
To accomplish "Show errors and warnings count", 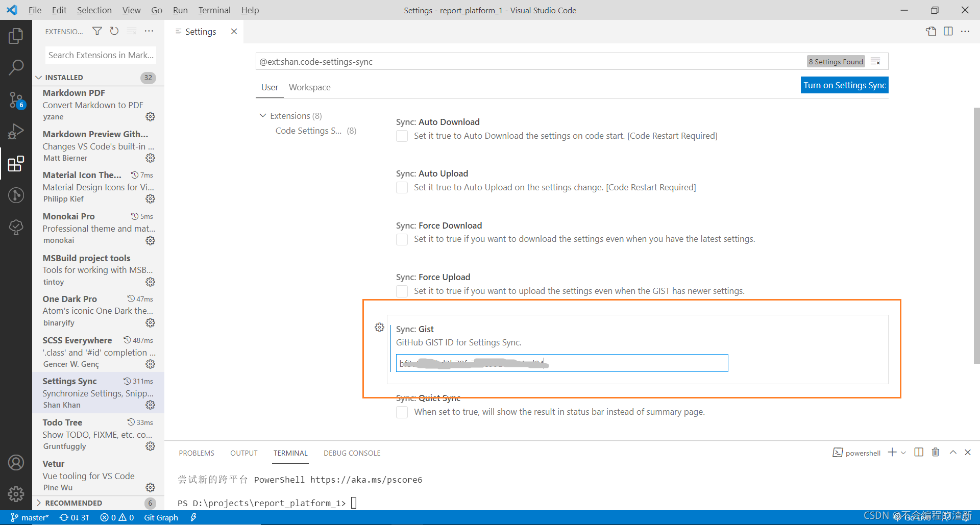I will pos(117,517).
